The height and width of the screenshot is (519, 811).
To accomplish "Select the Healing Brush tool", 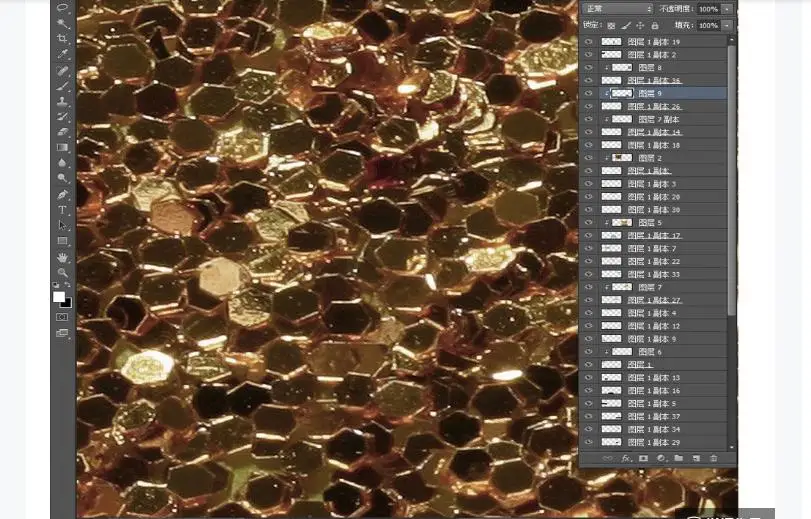I will click(62, 71).
